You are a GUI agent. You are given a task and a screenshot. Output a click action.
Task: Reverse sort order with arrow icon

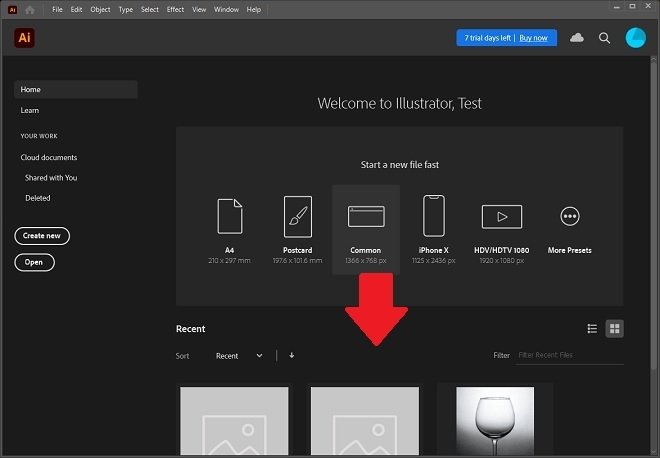click(292, 355)
